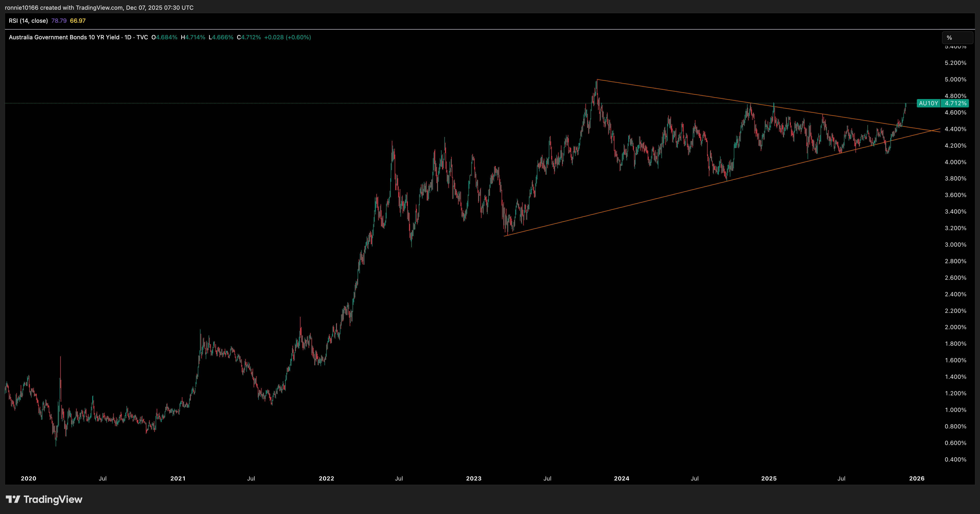Select the Australia Government Bonds 10 YR title
Image resolution: width=980 pixels, height=514 pixels.
[x=64, y=37]
